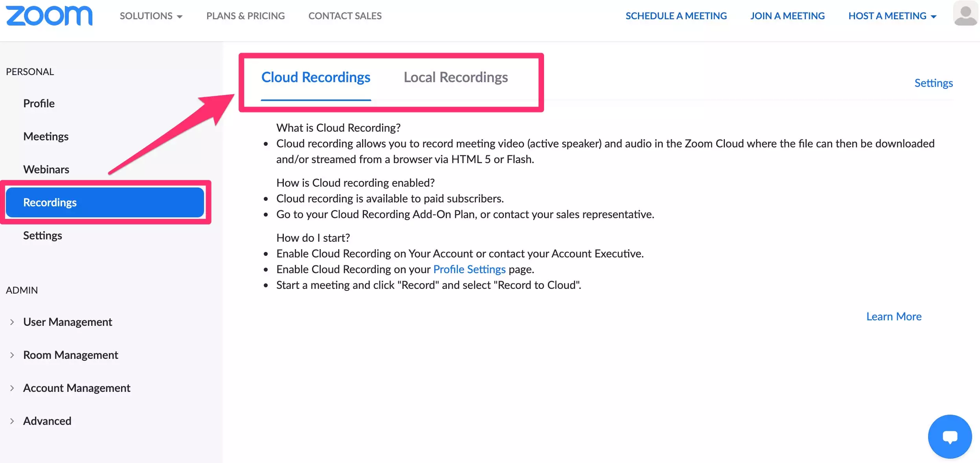
Task: Click the 'What is Cloud Recording?' heading
Action: (x=338, y=128)
